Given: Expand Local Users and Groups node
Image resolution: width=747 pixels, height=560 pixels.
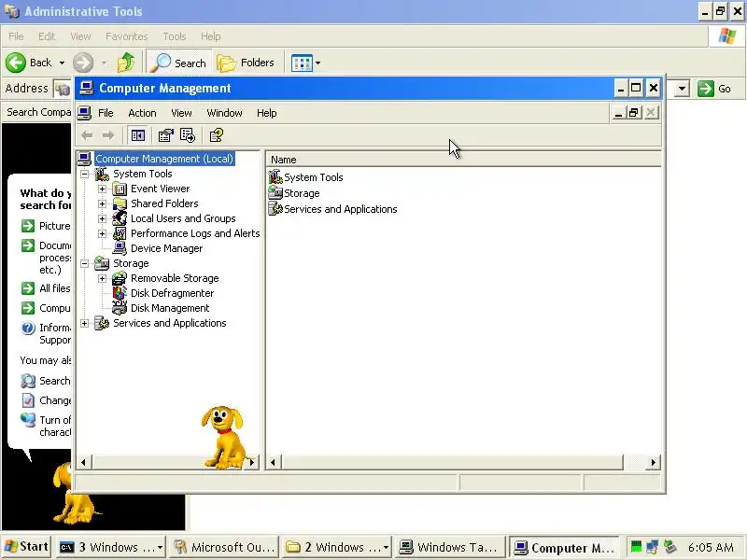Looking at the screenshot, I should click(102, 218).
